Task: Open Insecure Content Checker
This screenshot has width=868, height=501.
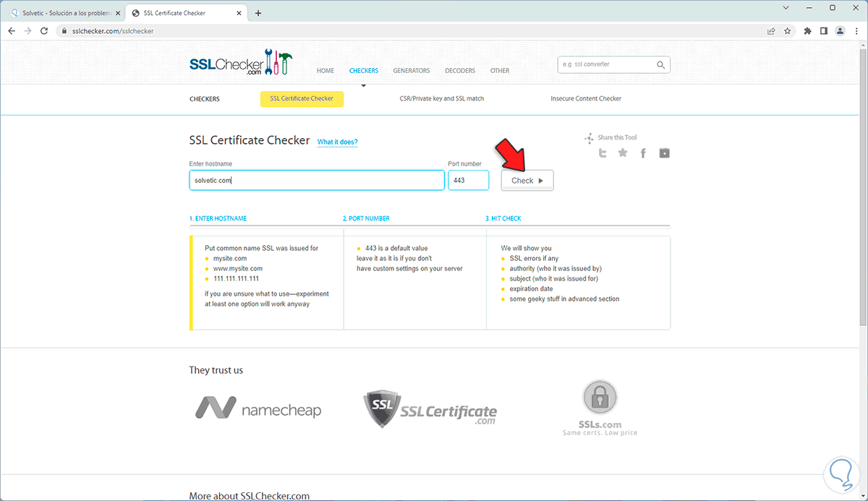Action: click(586, 98)
